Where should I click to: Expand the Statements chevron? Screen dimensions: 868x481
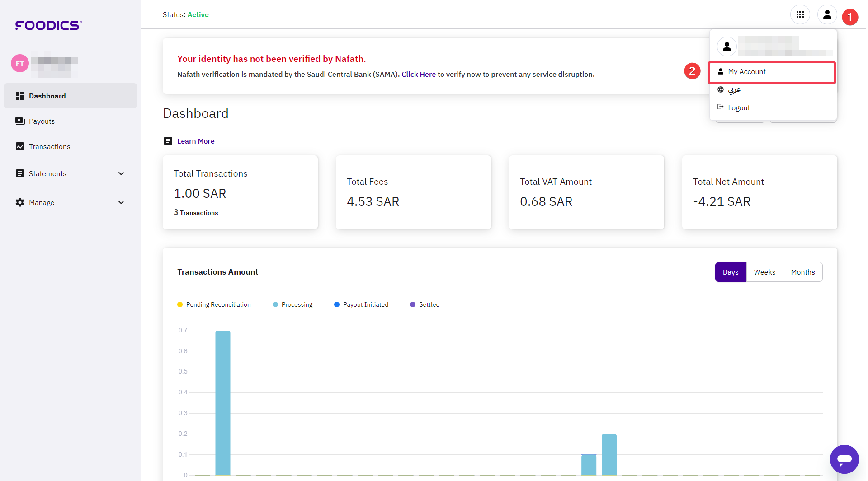tap(121, 173)
